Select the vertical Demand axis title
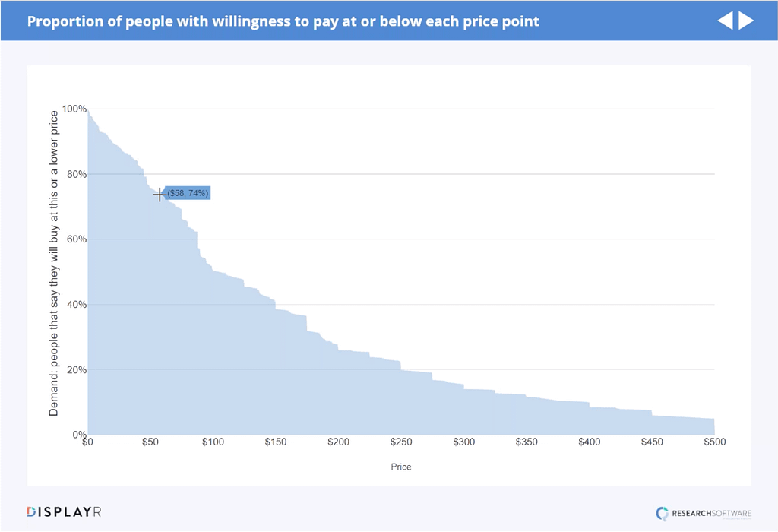This screenshot has height=532, width=778. click(54, 263)
